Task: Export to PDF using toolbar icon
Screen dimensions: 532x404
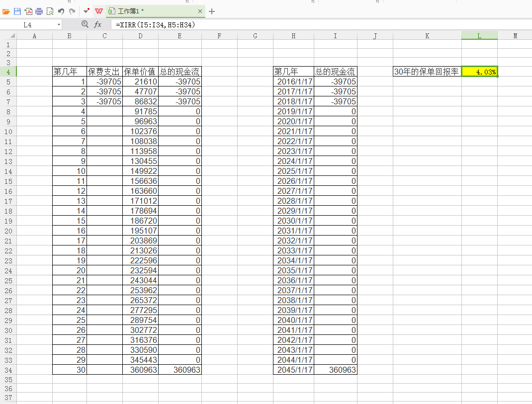Action: tap(28, 11)
